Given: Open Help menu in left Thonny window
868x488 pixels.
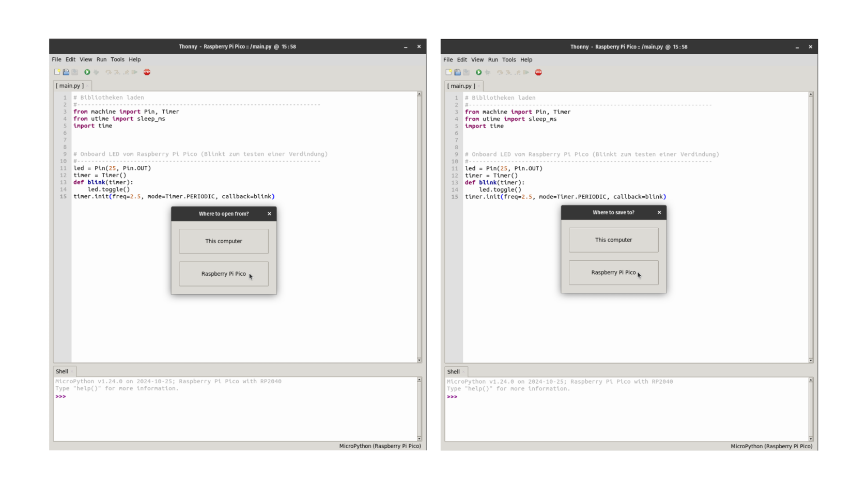Looking at the screenshot, I should [x=135, y=59].
